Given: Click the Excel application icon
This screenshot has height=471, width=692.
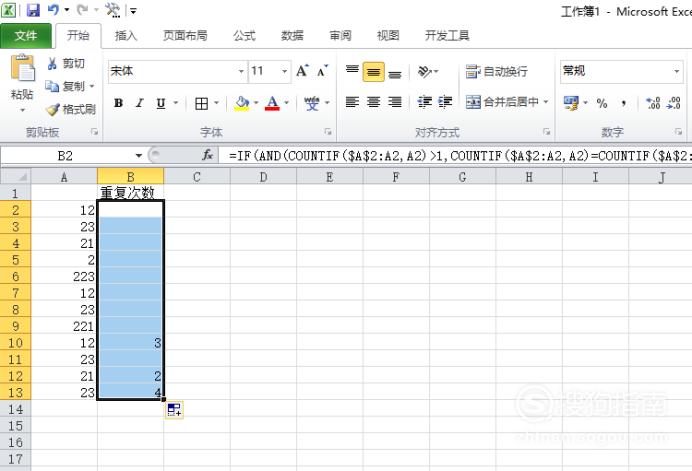Looking at the screenshot, I should tap(8, 10).
